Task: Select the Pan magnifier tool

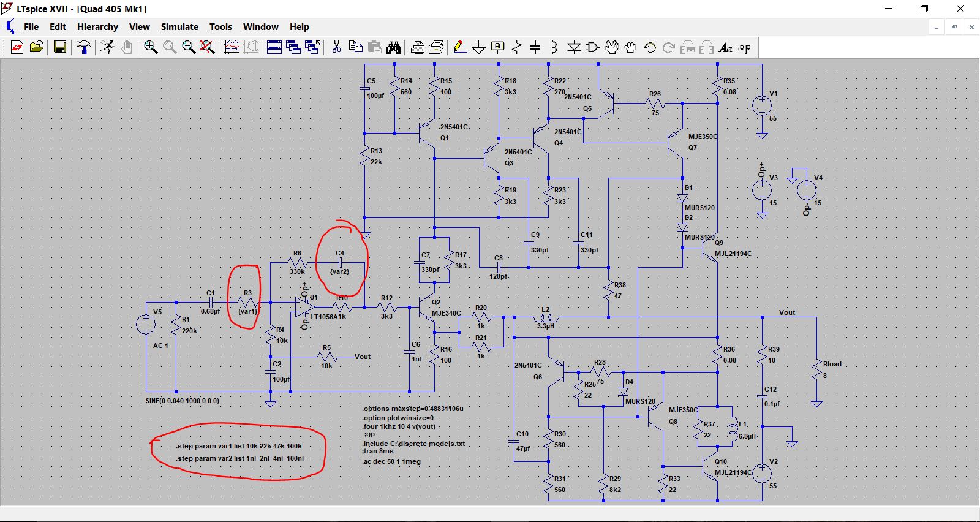Action: pos(170,47)
